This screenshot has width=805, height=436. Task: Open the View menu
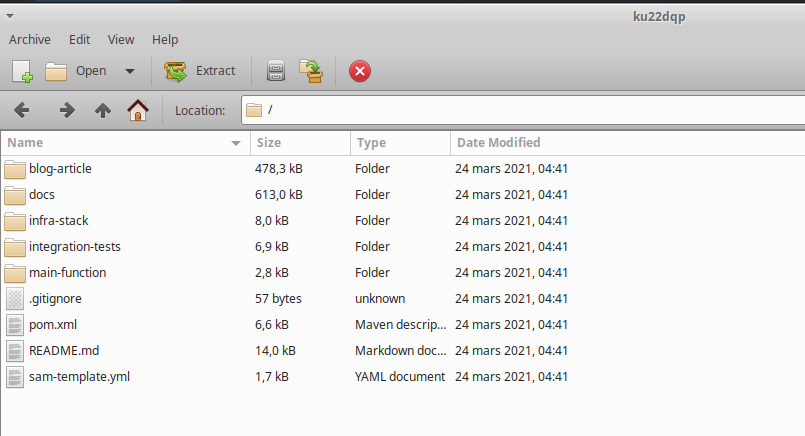(x=121, y=40)
